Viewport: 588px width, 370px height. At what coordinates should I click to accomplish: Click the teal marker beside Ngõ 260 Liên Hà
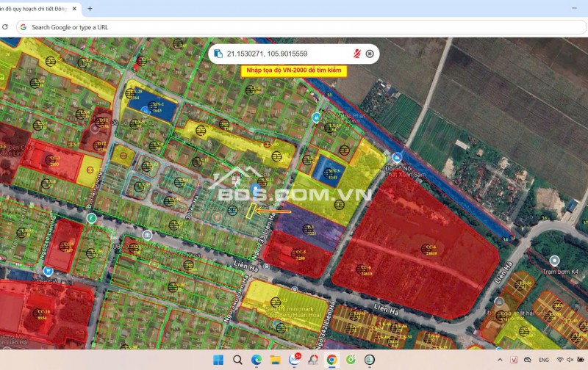coord(91,218)
